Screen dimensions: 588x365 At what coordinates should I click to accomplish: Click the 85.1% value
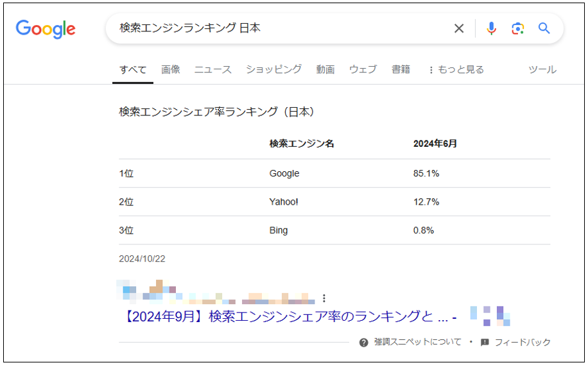(x=426, y=173)
